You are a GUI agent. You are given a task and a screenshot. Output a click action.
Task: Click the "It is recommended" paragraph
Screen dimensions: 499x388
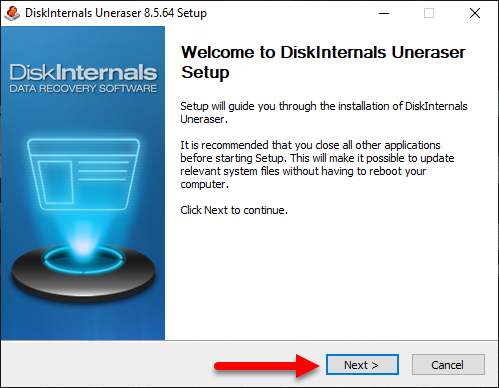coord(317,165)
